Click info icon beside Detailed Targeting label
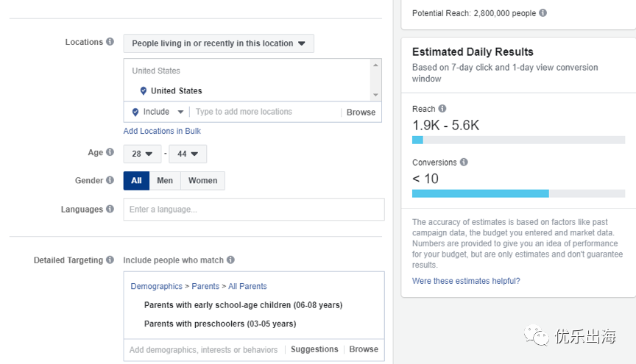This screenshot has height=364, width=636. 110,260
